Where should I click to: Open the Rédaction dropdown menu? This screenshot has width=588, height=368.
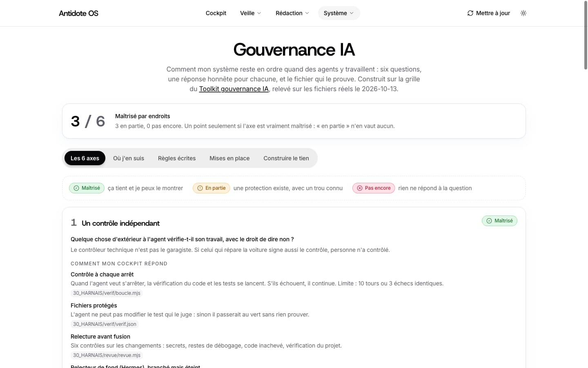point(292,13)
